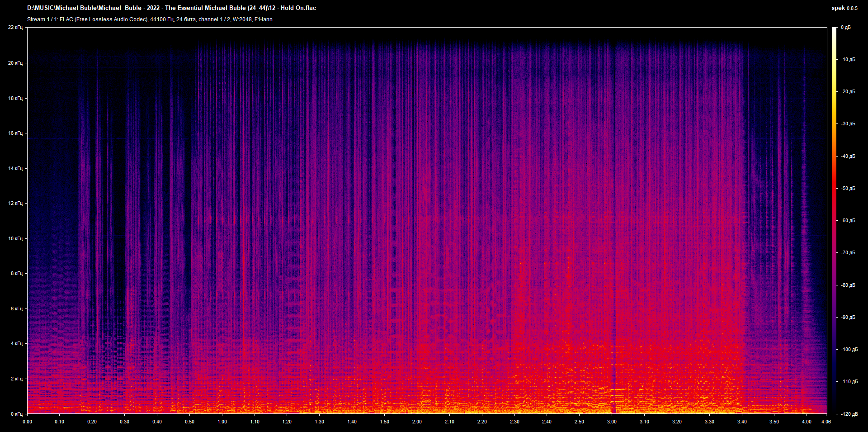Click the 1:40 time axis label

point(352,422)
